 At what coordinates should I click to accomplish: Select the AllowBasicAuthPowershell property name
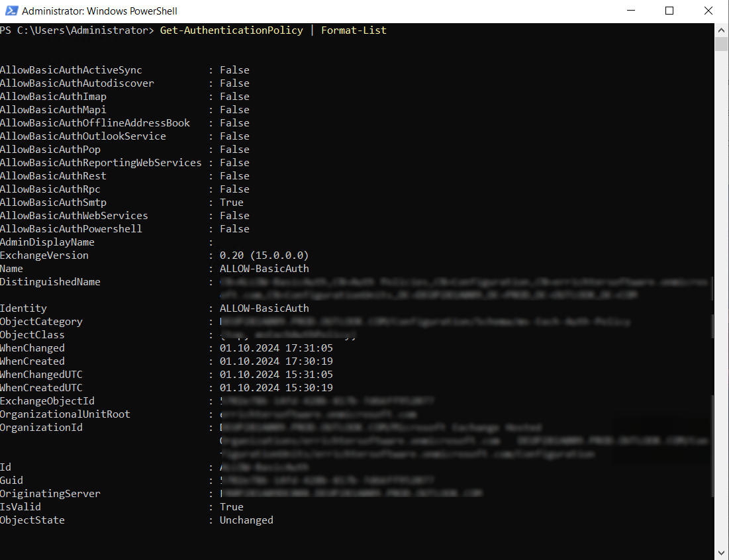click(71, 229)
